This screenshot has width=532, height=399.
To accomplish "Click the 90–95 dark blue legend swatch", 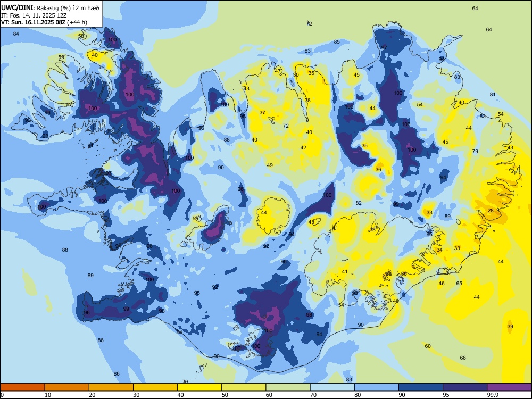I will [x=421, y=387].
